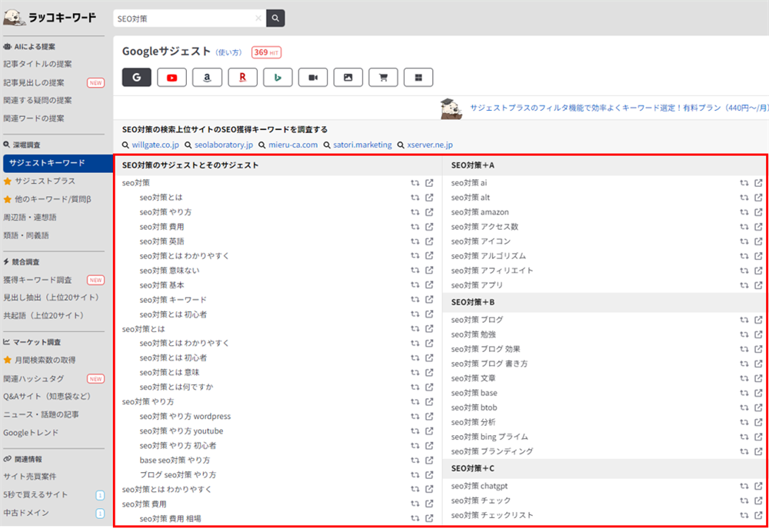The height and width of the screenshot is (532, 769).
Task: Open 関連する疑問の提案 menu item
Action: (38, 100)
